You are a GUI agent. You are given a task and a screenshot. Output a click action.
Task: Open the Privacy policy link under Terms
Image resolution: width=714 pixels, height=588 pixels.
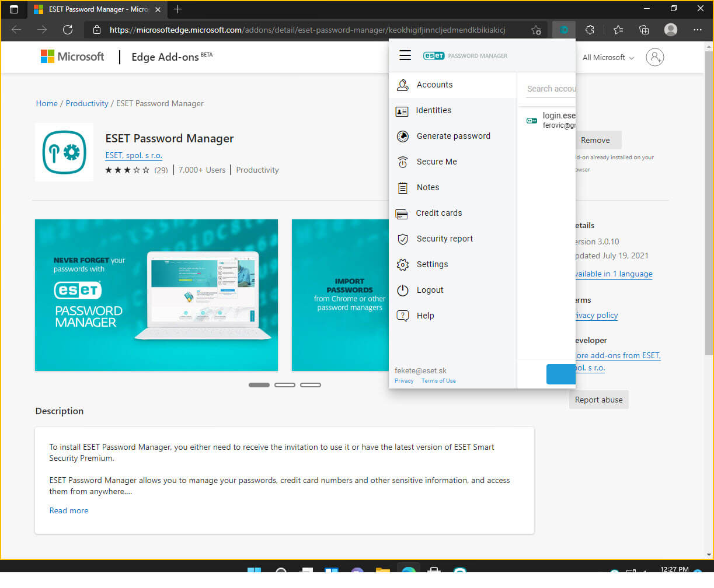597,316
